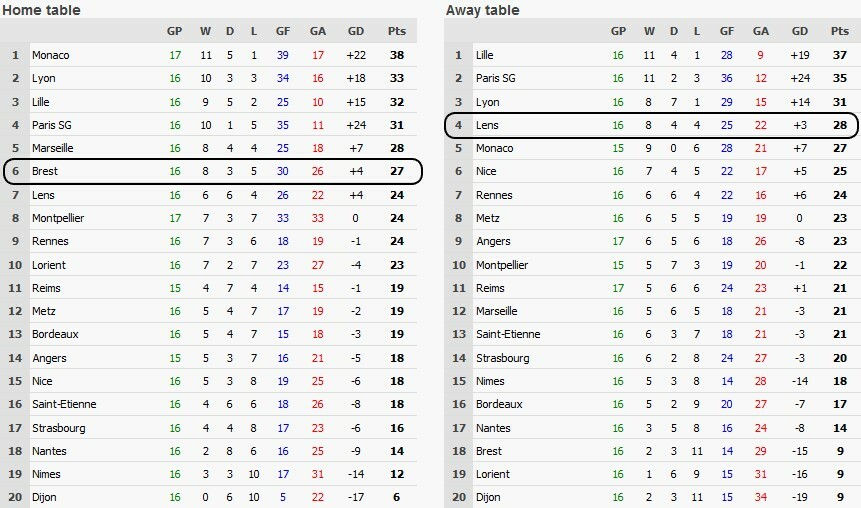Click Monaco in the Home table
This screenshot has height=508, width=861.
point(50,54)
